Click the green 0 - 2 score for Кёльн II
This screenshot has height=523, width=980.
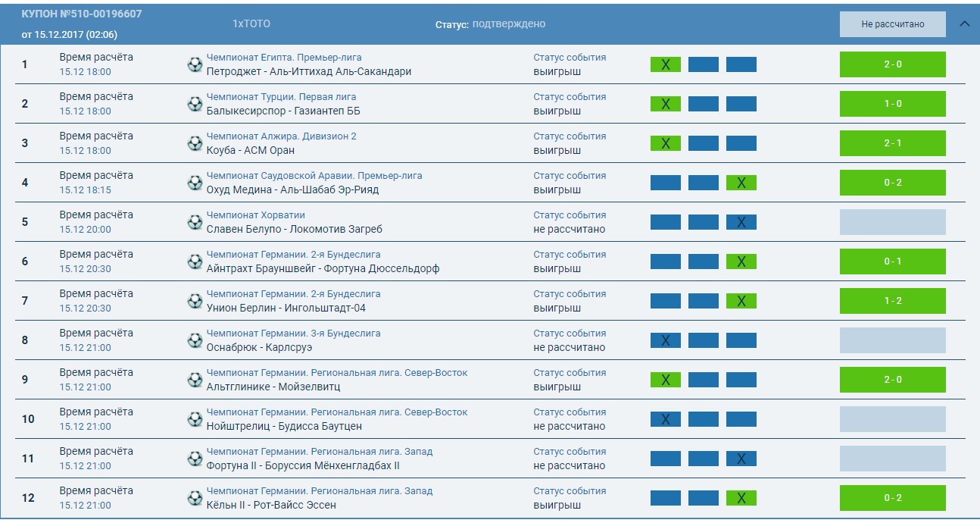coord(892,498)
